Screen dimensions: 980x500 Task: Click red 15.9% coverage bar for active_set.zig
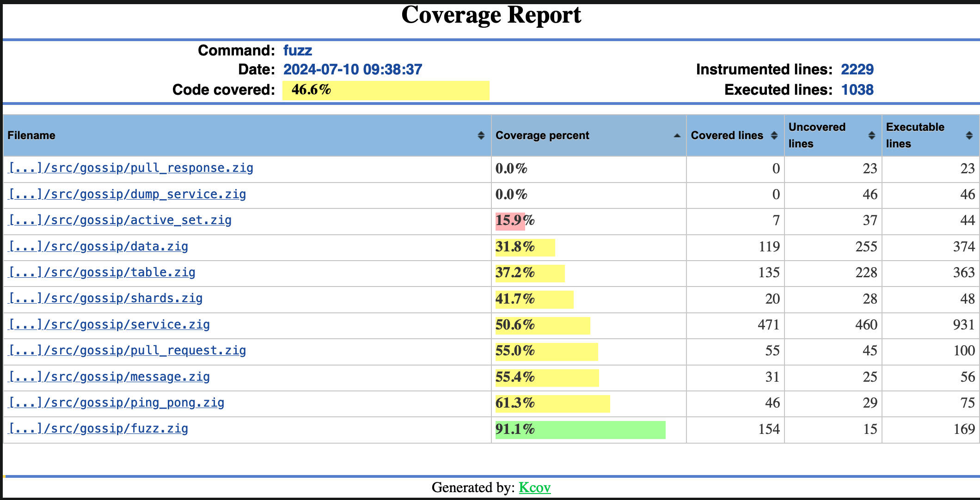click(x=510, y=221)
